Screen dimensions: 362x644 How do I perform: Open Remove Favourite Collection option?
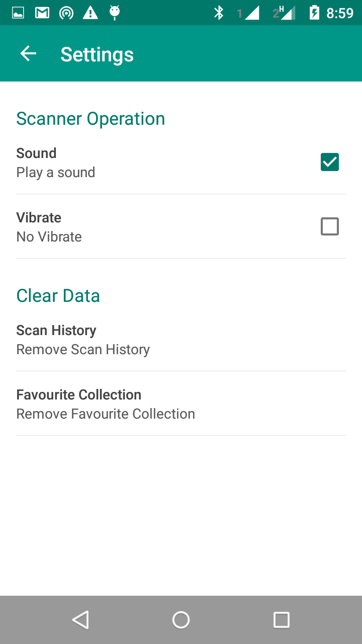click(106, 404)
